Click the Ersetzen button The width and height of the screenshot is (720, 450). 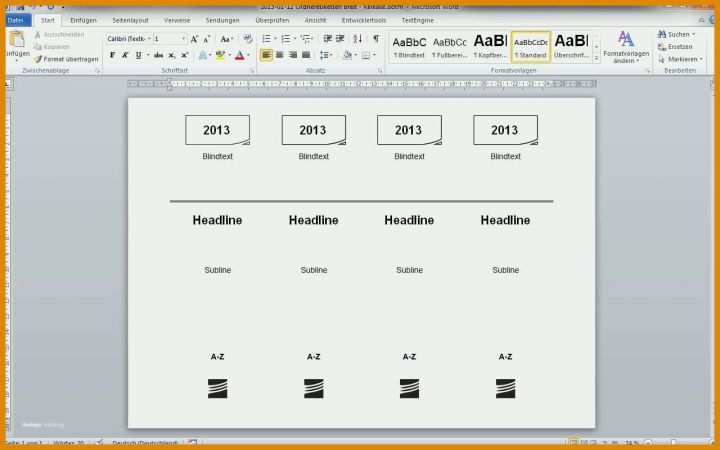tap(675, 47)
